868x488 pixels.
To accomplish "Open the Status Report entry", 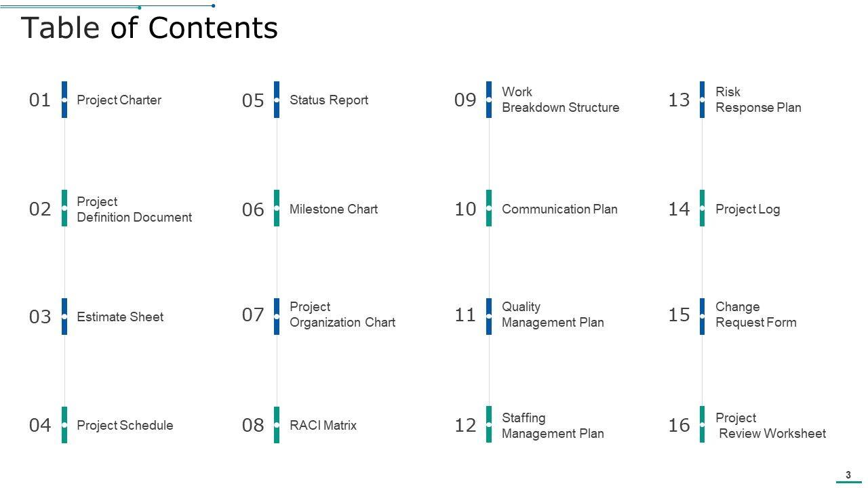I will [328, 100].
